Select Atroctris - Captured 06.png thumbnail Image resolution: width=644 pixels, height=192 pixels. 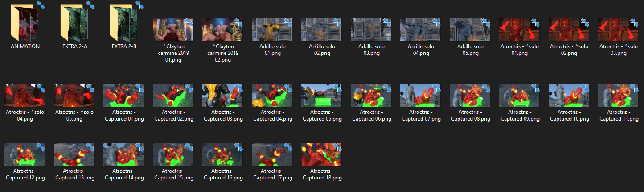click(371, 95)
